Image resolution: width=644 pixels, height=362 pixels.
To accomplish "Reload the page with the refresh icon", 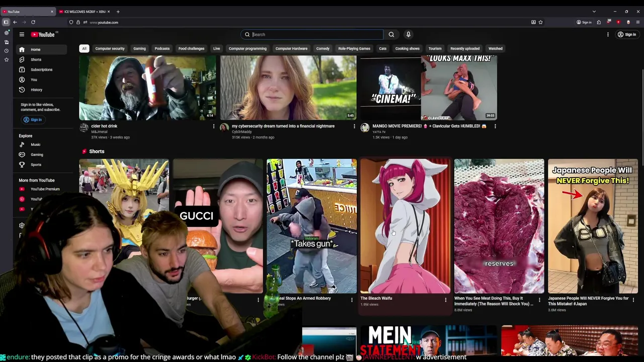I will point(33,22).
